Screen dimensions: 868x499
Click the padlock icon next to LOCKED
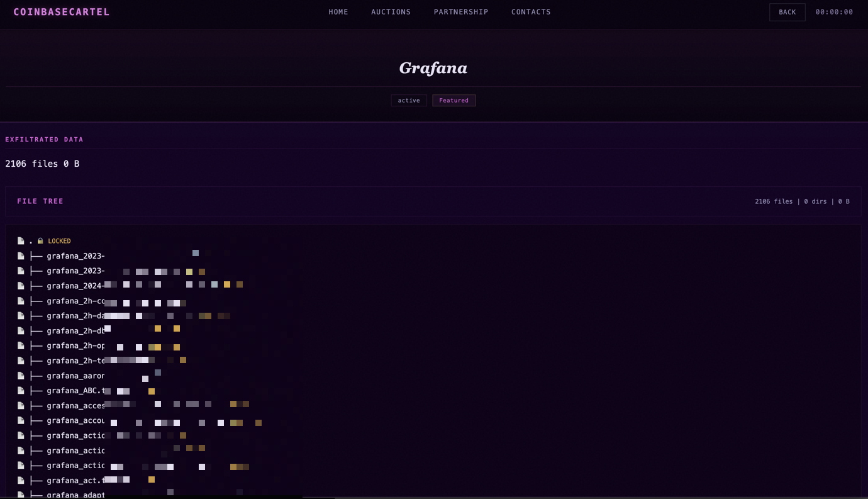click(x=40, y=241)
